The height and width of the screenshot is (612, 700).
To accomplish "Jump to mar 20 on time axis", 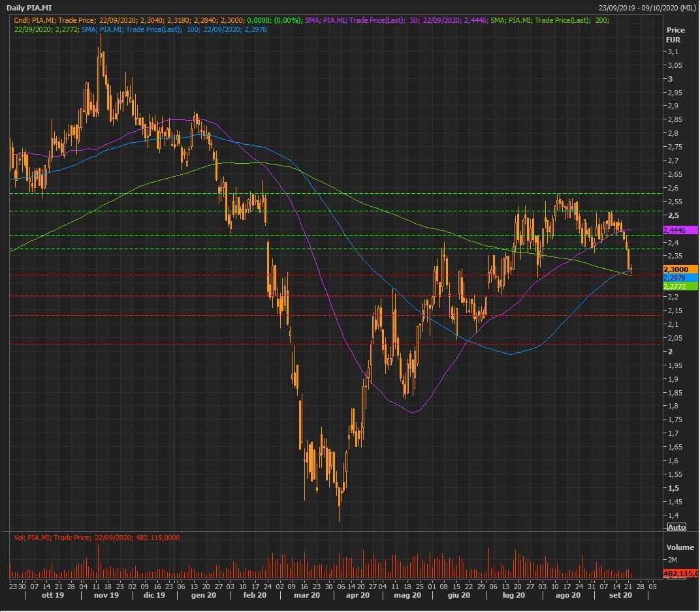I will click(x=306, y=596).
